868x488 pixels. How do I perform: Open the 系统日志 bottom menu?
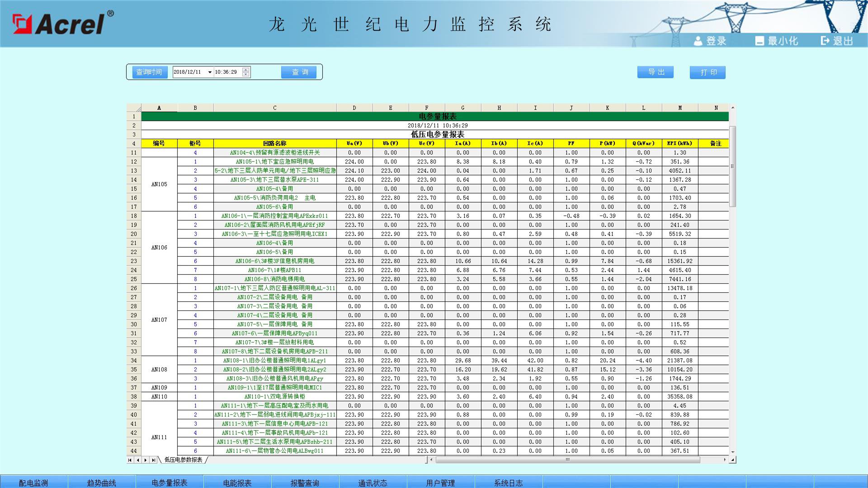pyautogui.click(x=509, y=483)
